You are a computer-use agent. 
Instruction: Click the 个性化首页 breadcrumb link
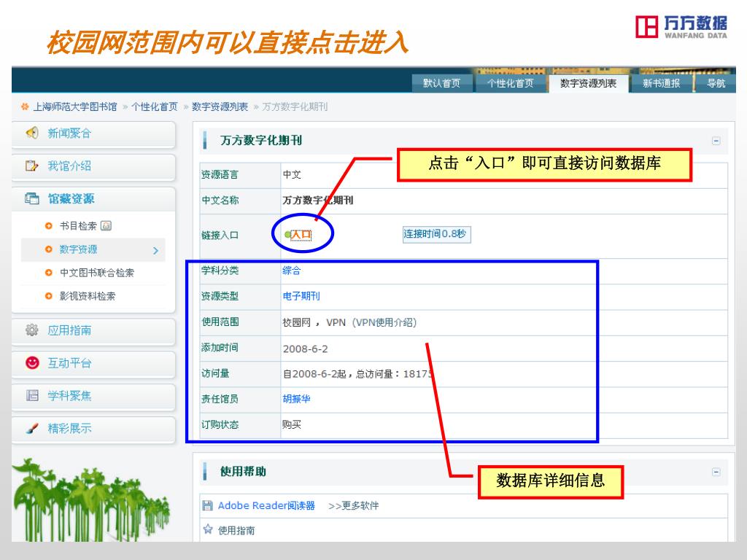[x=155, y=106]
